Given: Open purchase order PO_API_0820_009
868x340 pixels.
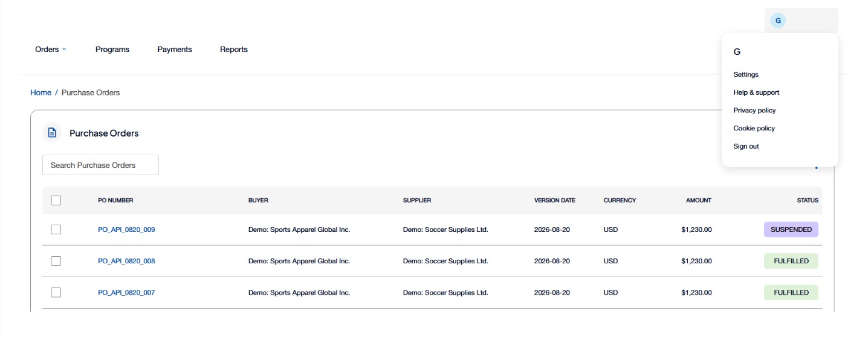Looking at the screenshot, I should point(126,229).
